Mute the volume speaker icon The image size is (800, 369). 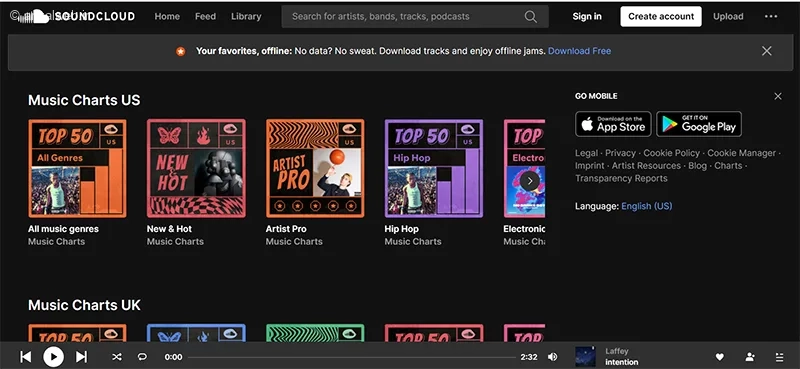click(x=552, y=357)
